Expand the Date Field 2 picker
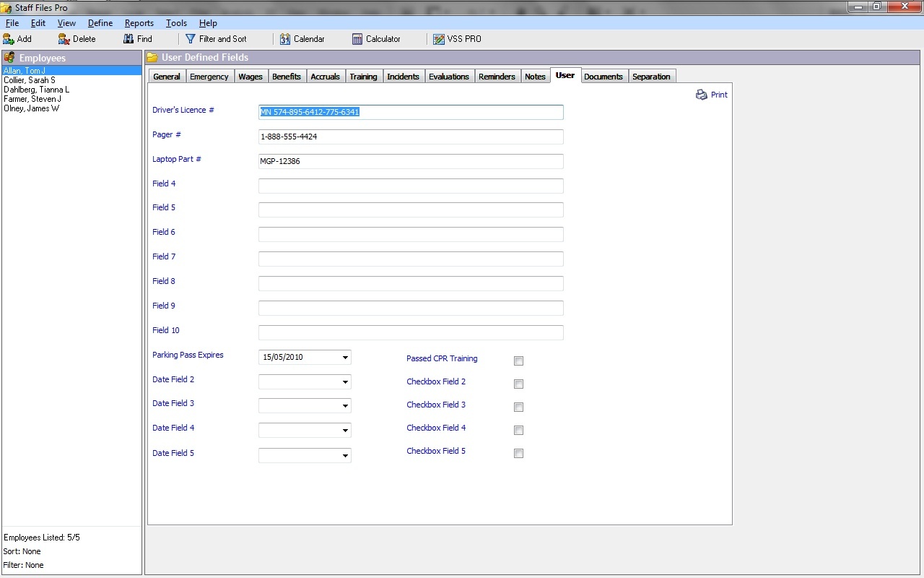Screen dimensions: 924x578 pyautogui.click(x=345, y=381)
